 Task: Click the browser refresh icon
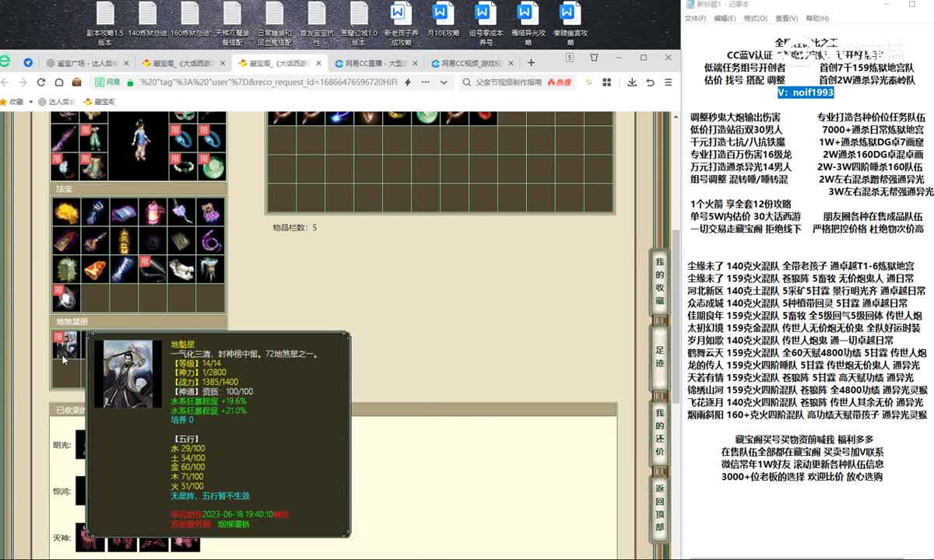click(40, 82)
